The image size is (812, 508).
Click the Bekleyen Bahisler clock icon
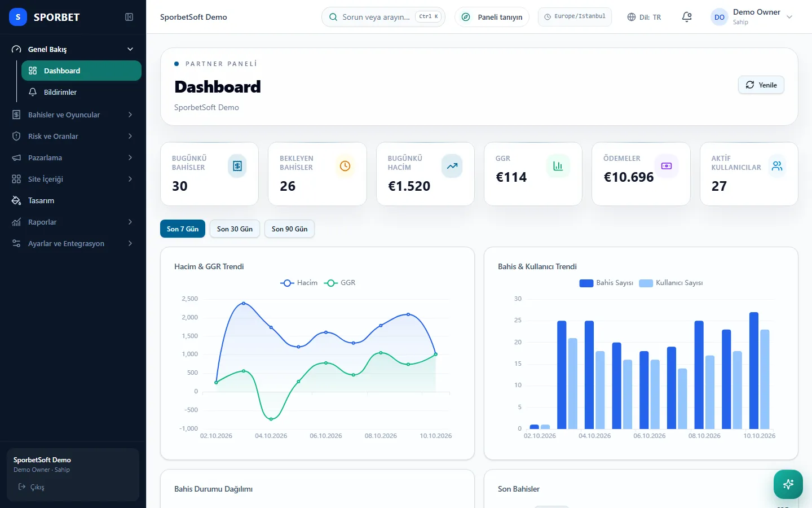(x=345, y=166)
